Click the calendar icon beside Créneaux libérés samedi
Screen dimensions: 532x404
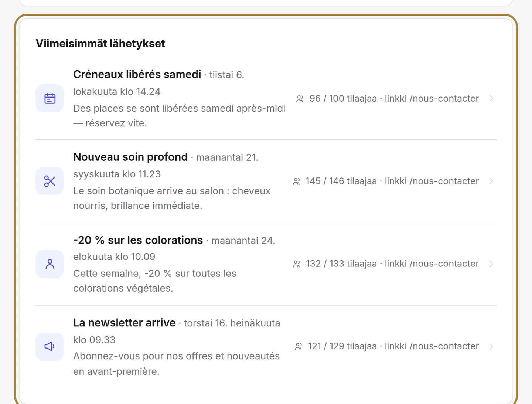pyautogui.click(x=50, y=99)
